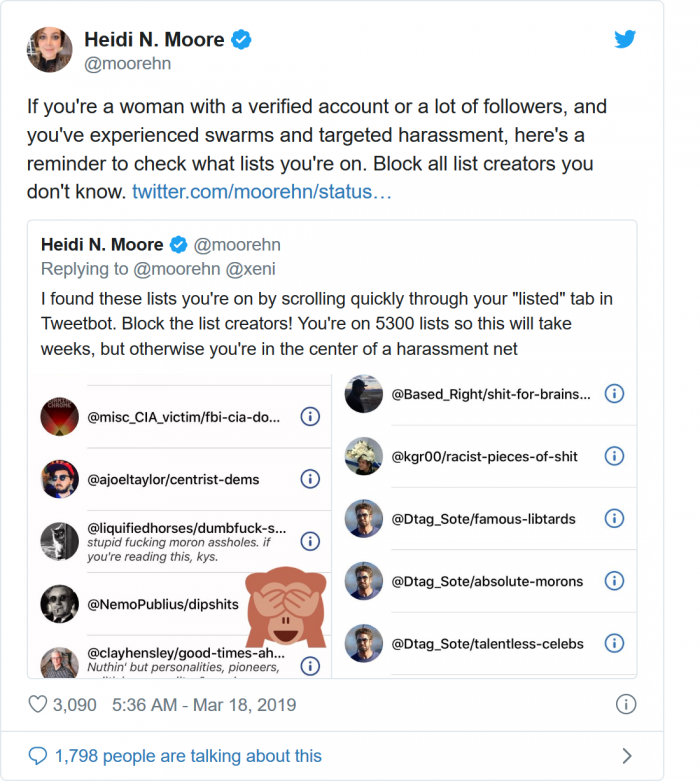The height and width of the screenshot is (781, 700).
Task: Open info for Dtag_Sote/absolute-morons list
Action: pyautogui.click(x=615, y=580)
